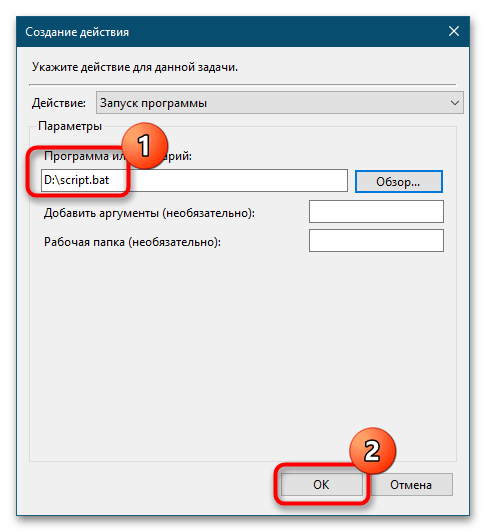Open the Запуск программы action combo box
The image size is (486, 532).
280,102
